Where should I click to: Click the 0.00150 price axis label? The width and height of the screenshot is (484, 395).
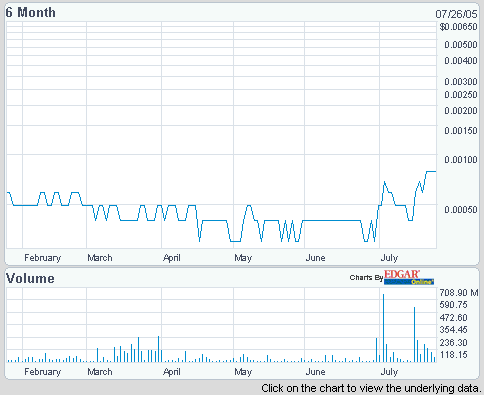click(461, 131)
